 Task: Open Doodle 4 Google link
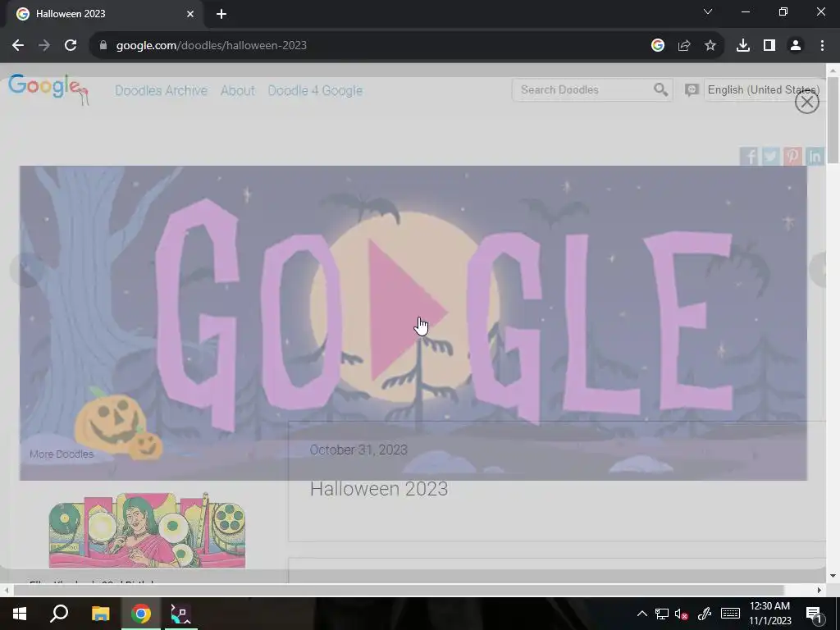[x=315, y=90]
